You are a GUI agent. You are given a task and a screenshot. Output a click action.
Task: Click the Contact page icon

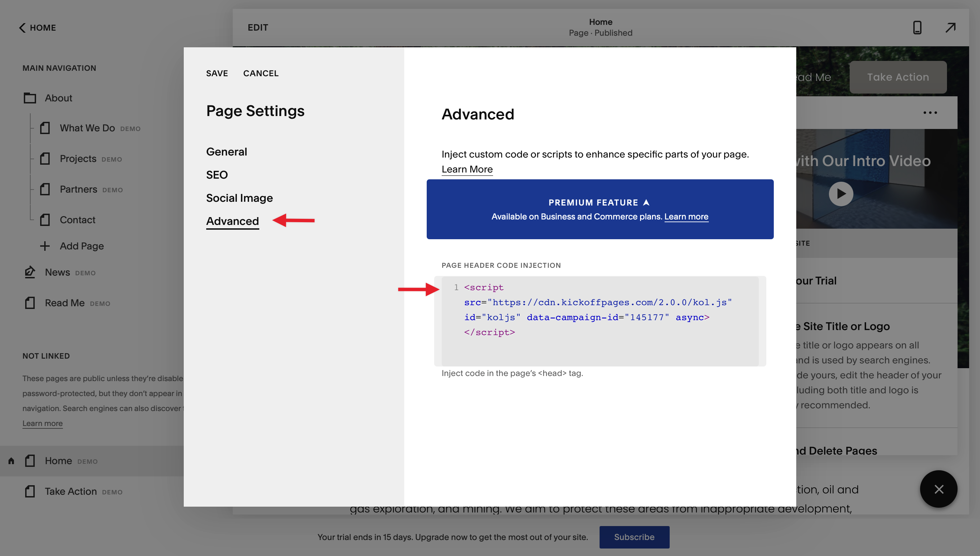tap(45, 219)
